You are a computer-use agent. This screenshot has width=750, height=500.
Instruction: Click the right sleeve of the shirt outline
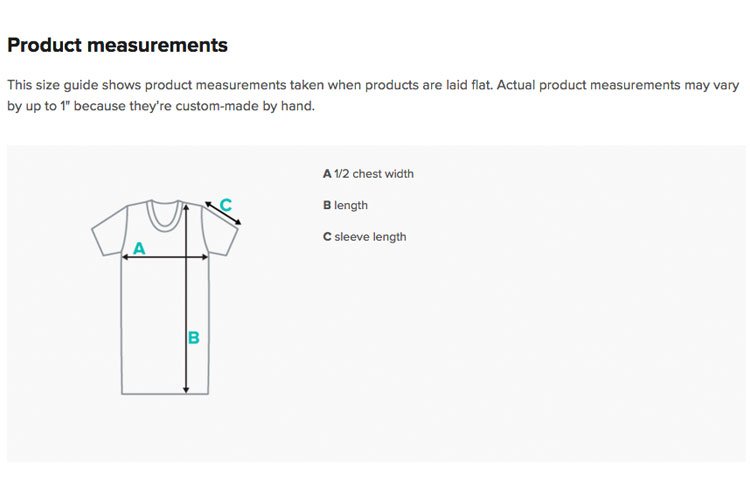220,231
